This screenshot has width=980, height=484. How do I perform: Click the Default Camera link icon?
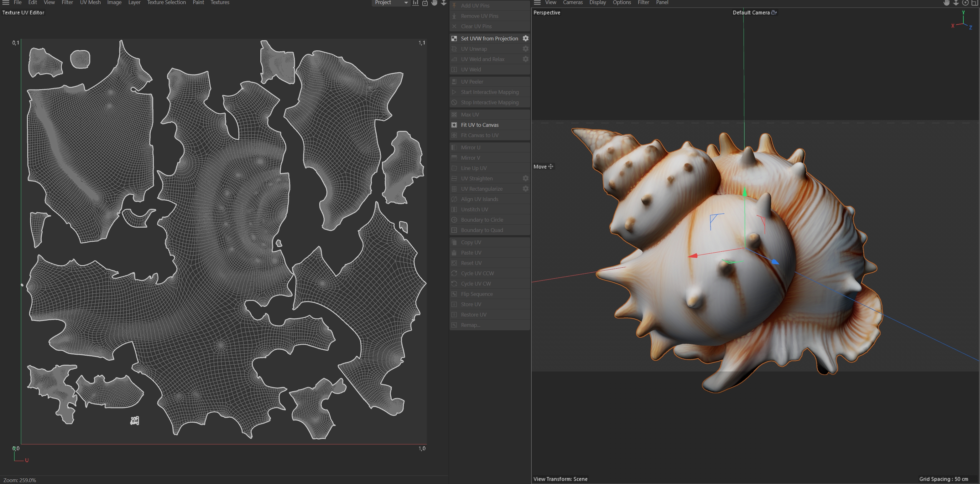[774, 13]
